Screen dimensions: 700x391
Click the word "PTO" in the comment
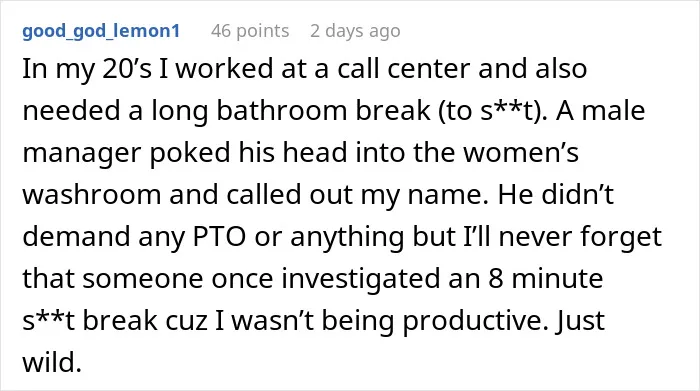click(x=219, y=237)
